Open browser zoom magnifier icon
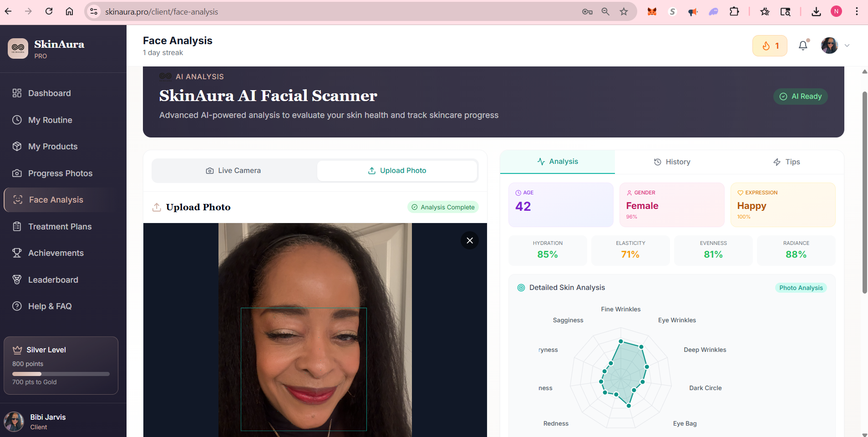This screenshot has height=437, width=868. pos(605,12)
